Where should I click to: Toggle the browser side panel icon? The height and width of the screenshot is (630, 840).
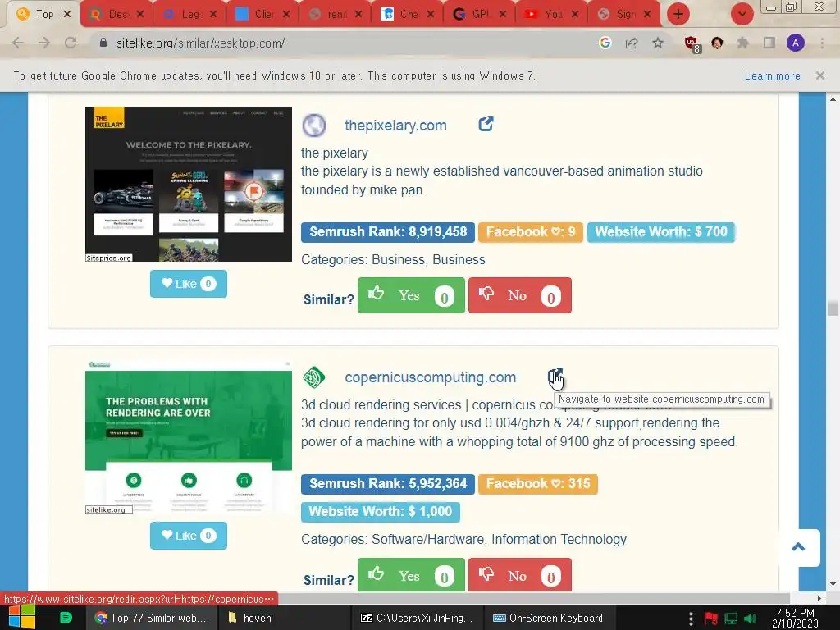[769, 43]
